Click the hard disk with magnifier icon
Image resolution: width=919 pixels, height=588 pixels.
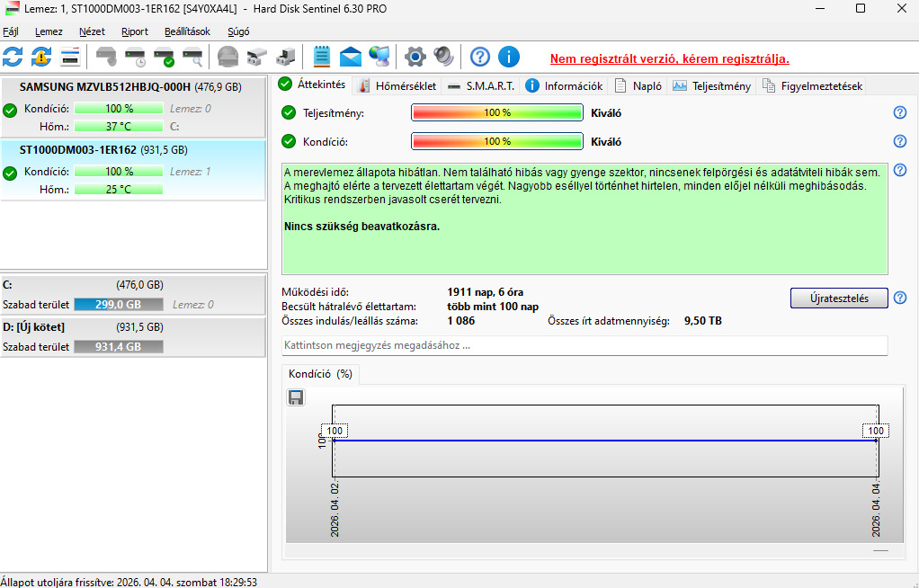click(192, 57)
